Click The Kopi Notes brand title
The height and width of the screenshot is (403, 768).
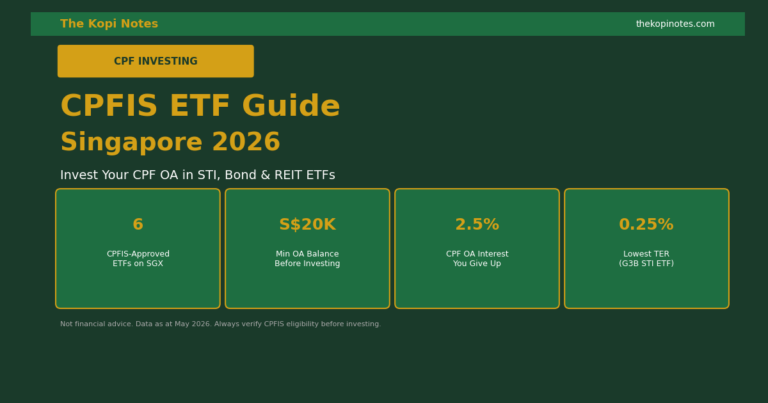pos(109,24)
